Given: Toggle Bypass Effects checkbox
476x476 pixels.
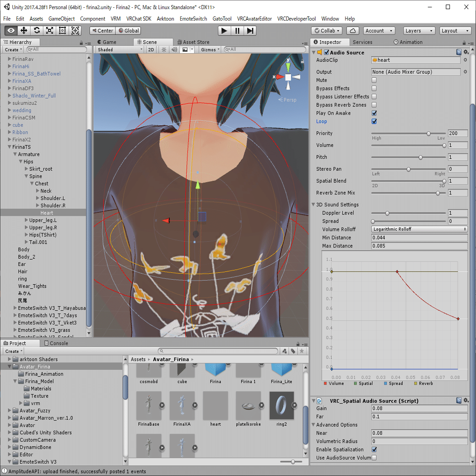Looking at the screenshot, I should tap(374, 88).
